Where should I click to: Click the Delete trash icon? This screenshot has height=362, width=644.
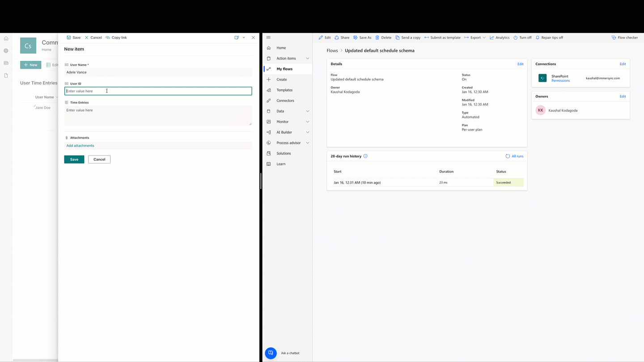pos(377,38)
